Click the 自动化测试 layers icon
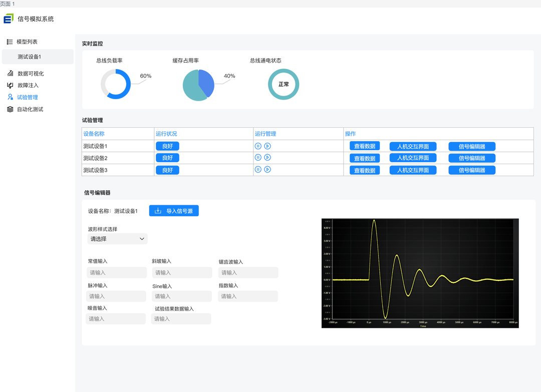 coord(10,109)
